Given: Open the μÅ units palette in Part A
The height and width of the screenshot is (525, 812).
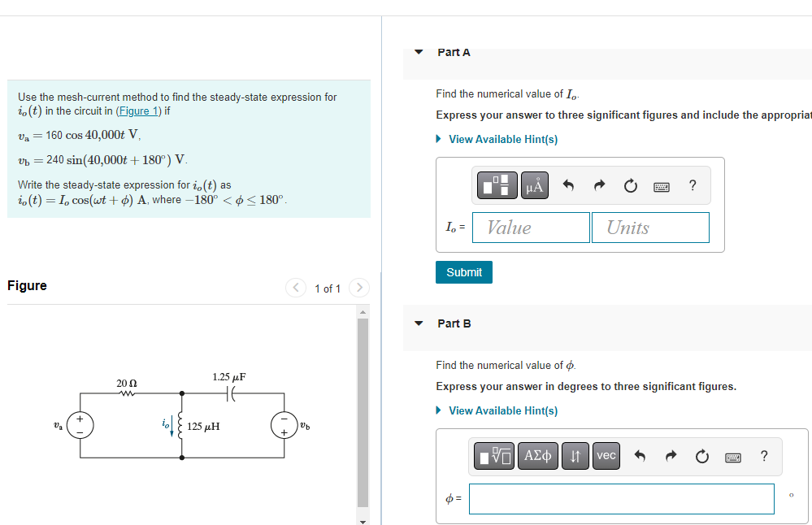Looking at the screenshot, I should 532,185.
